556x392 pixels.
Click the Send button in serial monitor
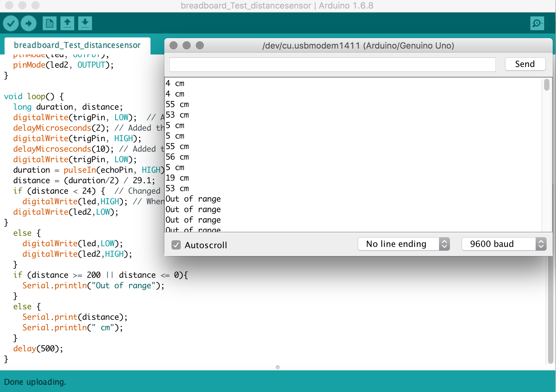(x=525, y=64)
